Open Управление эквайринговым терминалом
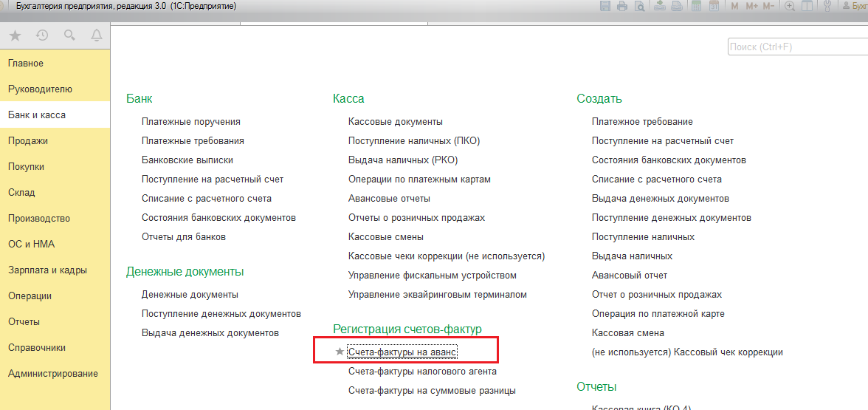 [437, 295]
